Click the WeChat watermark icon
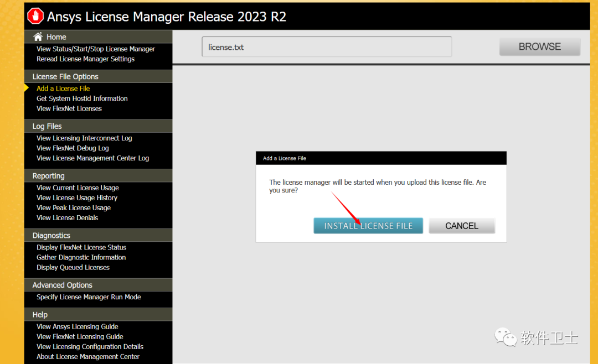The width and height of the screenshot is (598, 364). 506,337
